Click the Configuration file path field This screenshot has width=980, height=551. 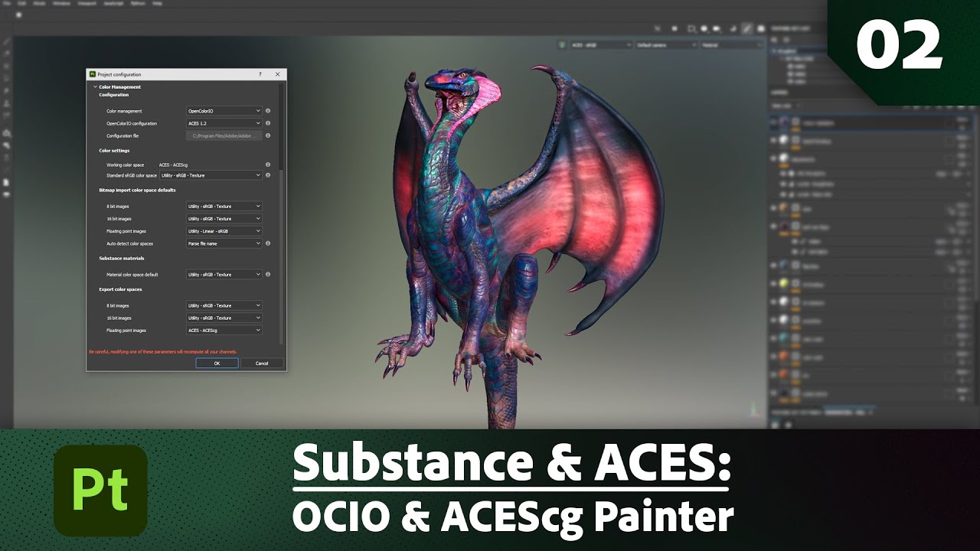click(224, 135)
